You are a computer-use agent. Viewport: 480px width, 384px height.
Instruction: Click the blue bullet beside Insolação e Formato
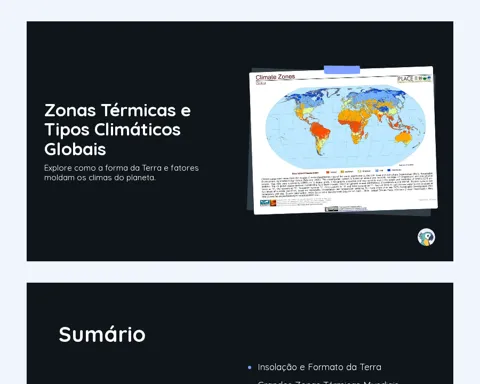tap(250, 367)
